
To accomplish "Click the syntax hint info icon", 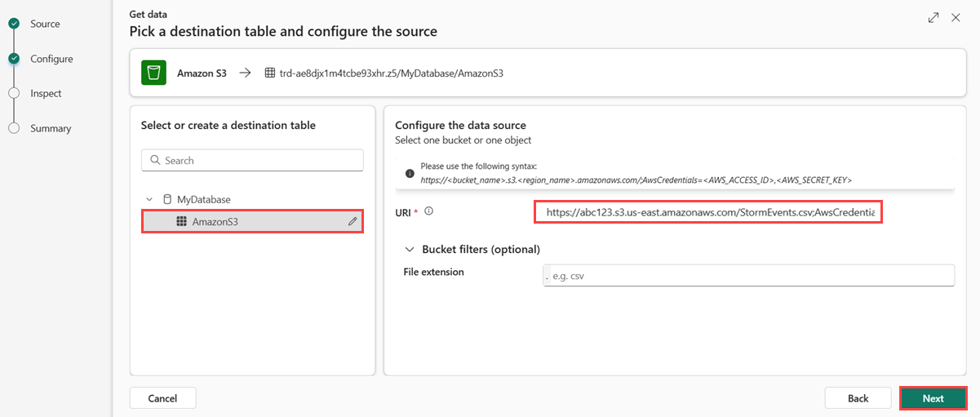I will pyautogui.click(x=409, y=173).
